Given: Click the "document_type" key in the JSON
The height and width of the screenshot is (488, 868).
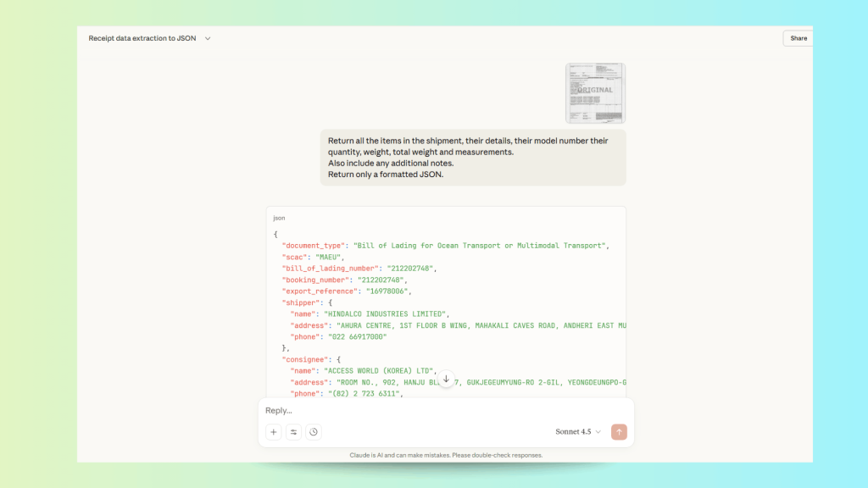Looking at the screenshot, I should coord(314,245).
